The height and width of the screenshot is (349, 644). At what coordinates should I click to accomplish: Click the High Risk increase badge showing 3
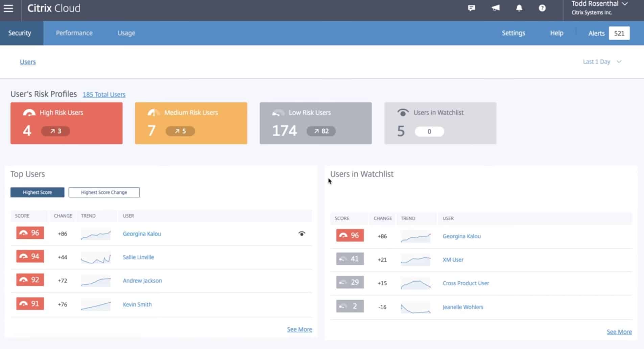[55, 131]
